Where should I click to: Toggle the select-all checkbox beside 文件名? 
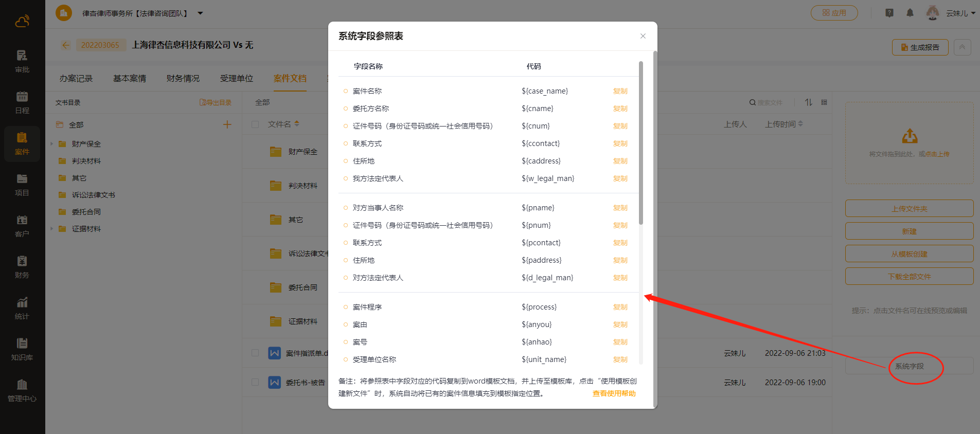pos(255,124)
